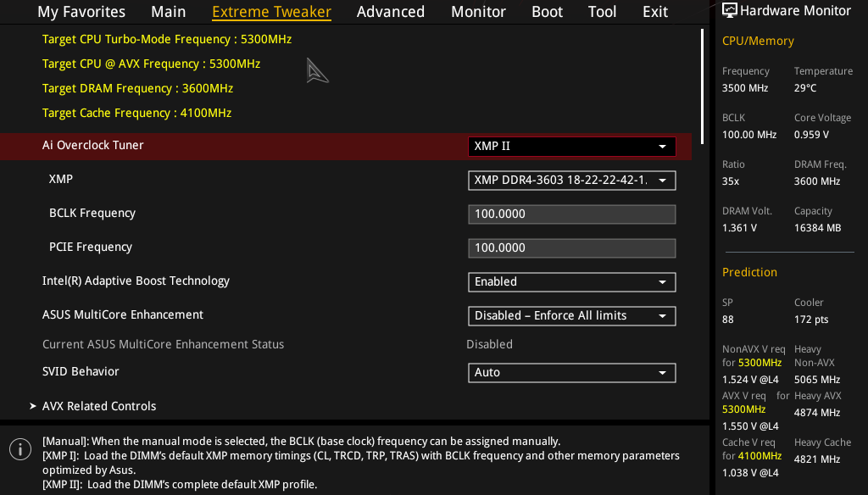Click Current ASUS MultiCore Enhancement Status label

point(164,344)
